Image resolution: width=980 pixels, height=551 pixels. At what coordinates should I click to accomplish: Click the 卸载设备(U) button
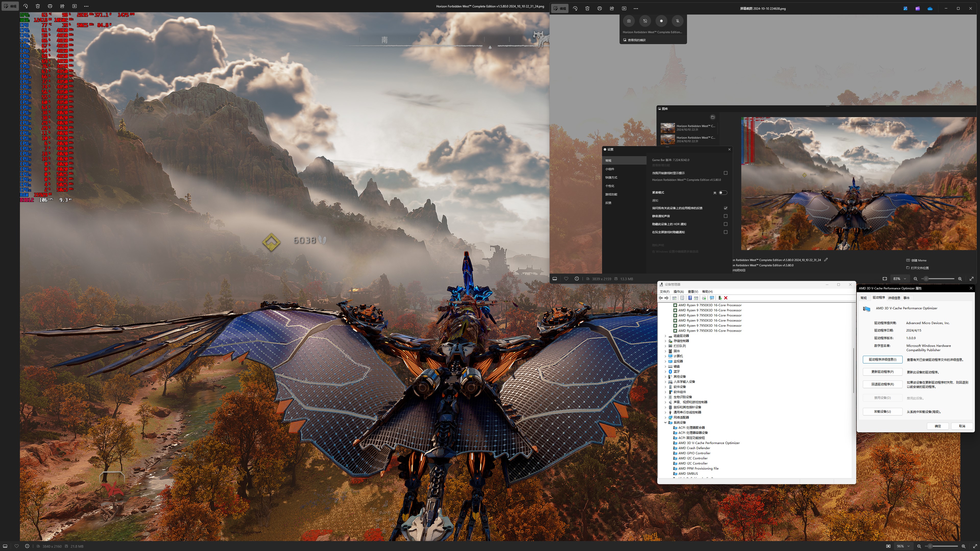coord(882,412)
